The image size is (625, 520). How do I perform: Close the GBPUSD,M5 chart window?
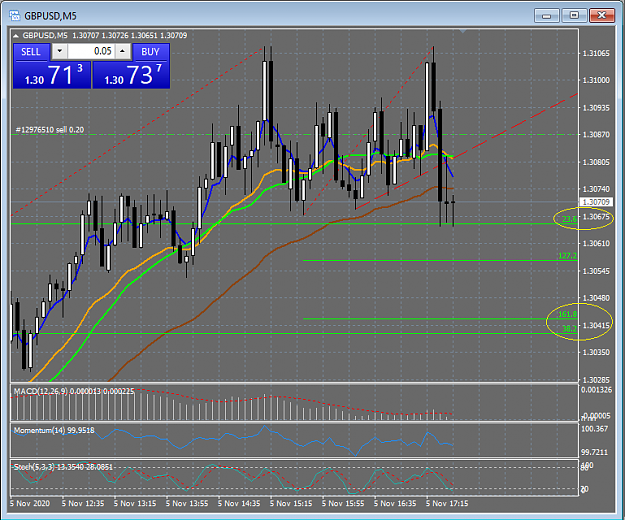point(602,16)
